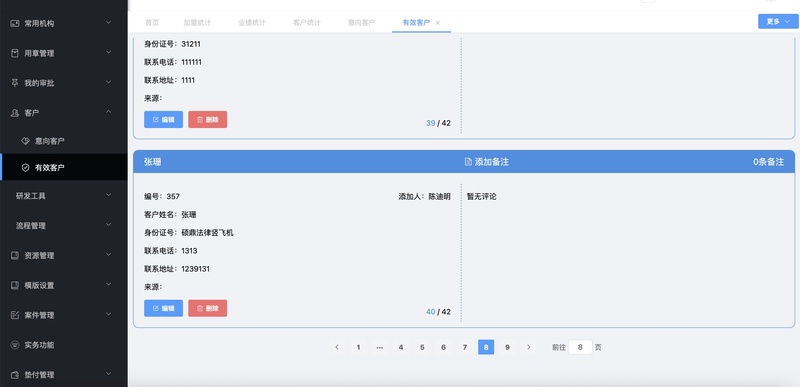Expand the 资源管理 menu chevron

point(108,254)
